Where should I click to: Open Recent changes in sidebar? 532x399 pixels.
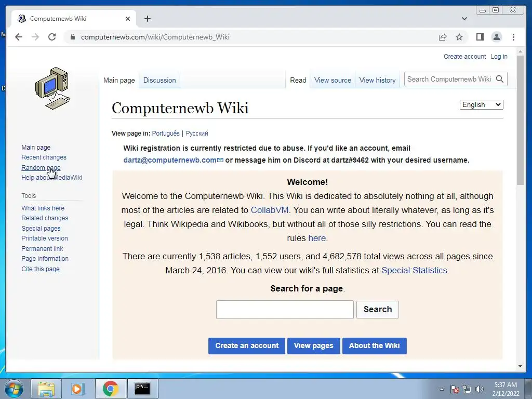44,157
